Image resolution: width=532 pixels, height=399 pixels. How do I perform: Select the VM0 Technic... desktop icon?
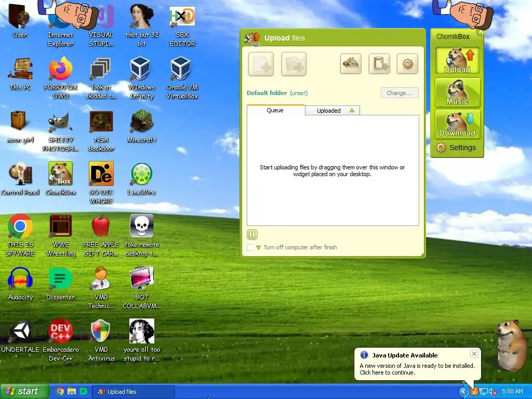click(101, 288)
